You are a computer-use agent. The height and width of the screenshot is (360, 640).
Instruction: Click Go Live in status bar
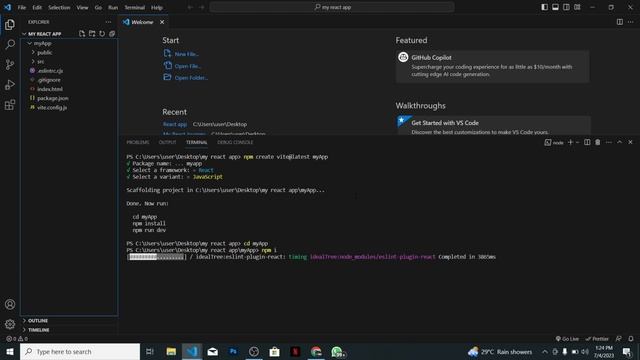(567, 339)
